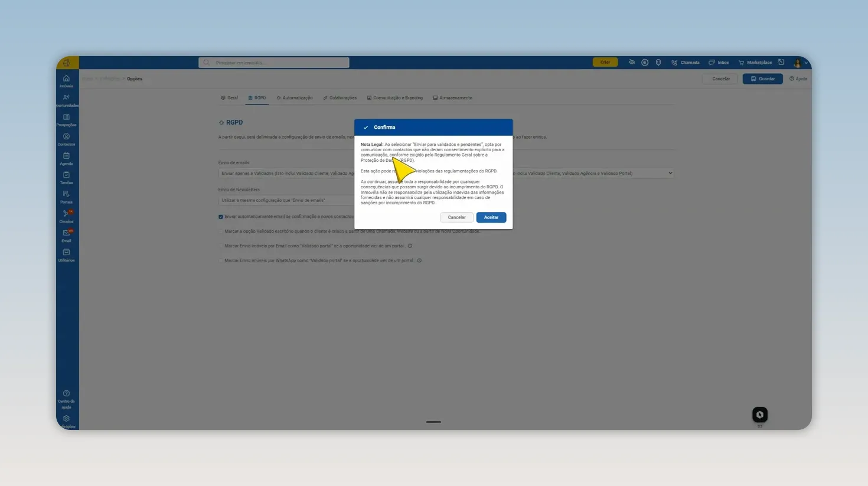The height and width of the screenshot is (486, 868).
Task: Open the dropdown arrow at right of Validado Portal field
Action: (670, 173)
